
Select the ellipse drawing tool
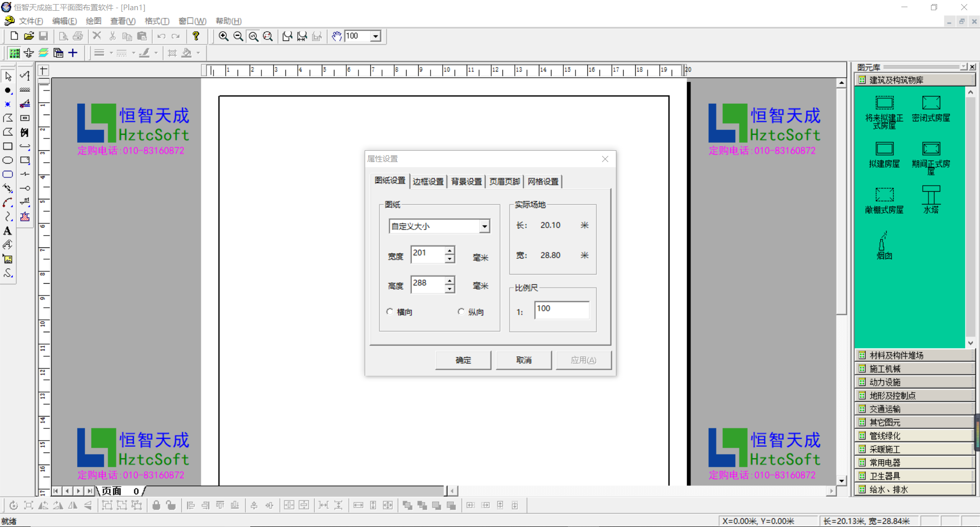tap(8, 161)
